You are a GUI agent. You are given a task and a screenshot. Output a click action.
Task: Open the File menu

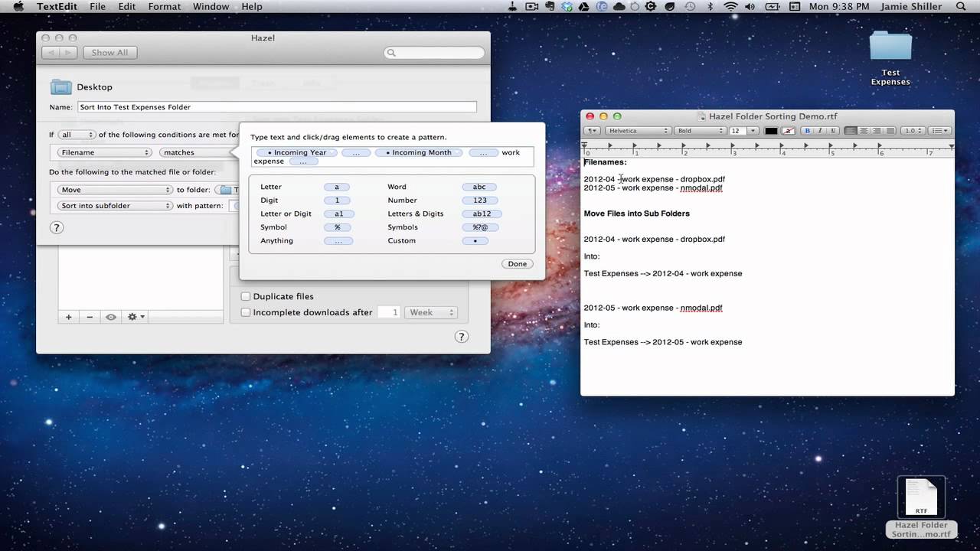(x=97, y=7)
